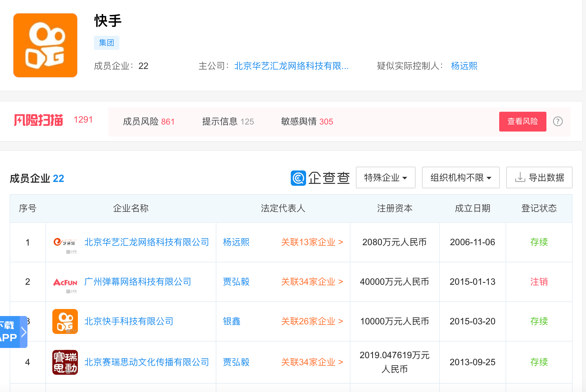Open 关联26家企业 link

[x=312, y=321]
